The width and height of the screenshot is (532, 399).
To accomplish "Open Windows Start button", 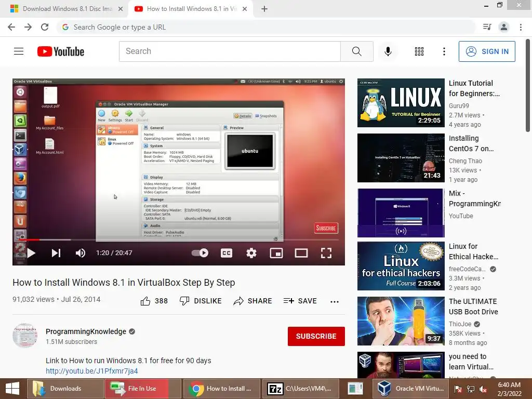I will pos(12,389).
